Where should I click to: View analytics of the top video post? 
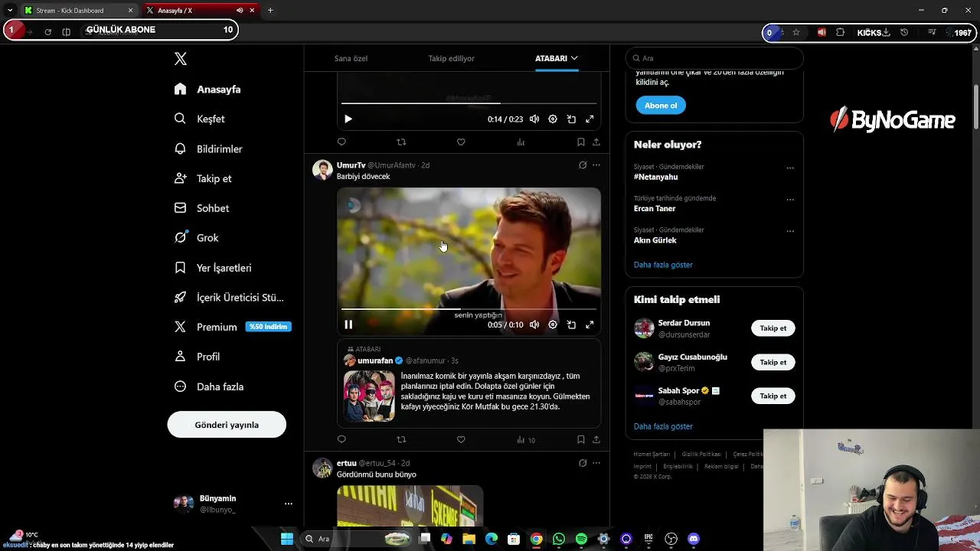pyautogui.click(x=521, y=142)
